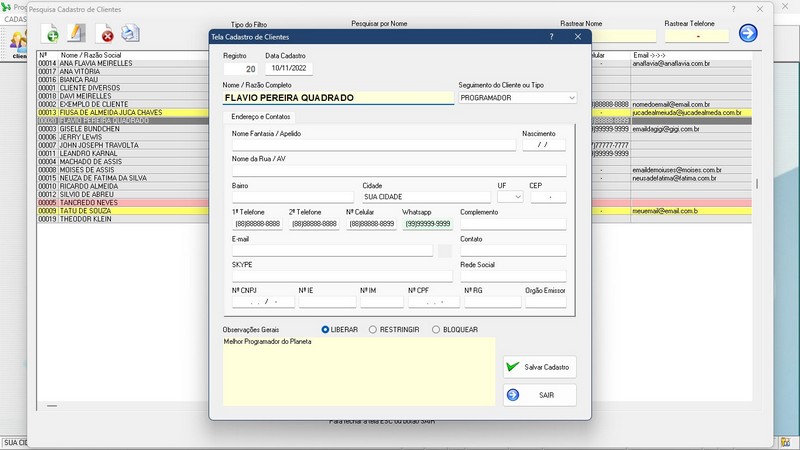The image size is (800, 450).
Task: Click the Nome / Razão Completo field
Action: pyautogui.click(x=337, y=98)
